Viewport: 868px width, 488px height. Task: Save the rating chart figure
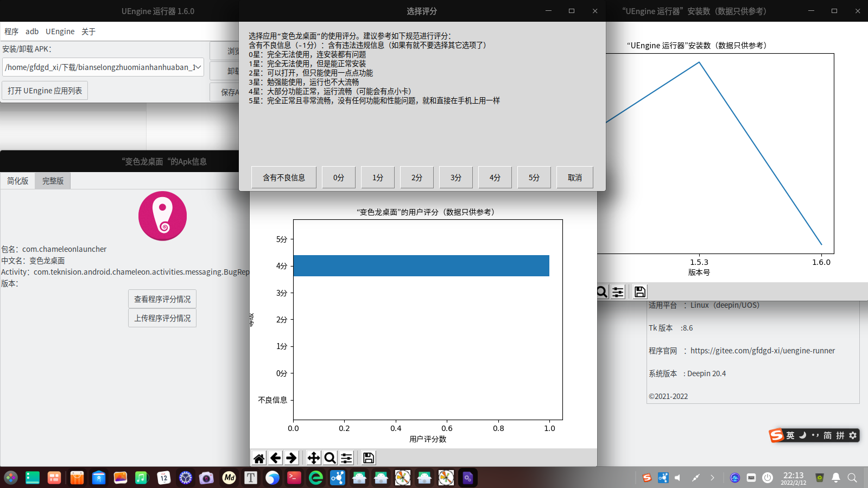coord(369,458)
